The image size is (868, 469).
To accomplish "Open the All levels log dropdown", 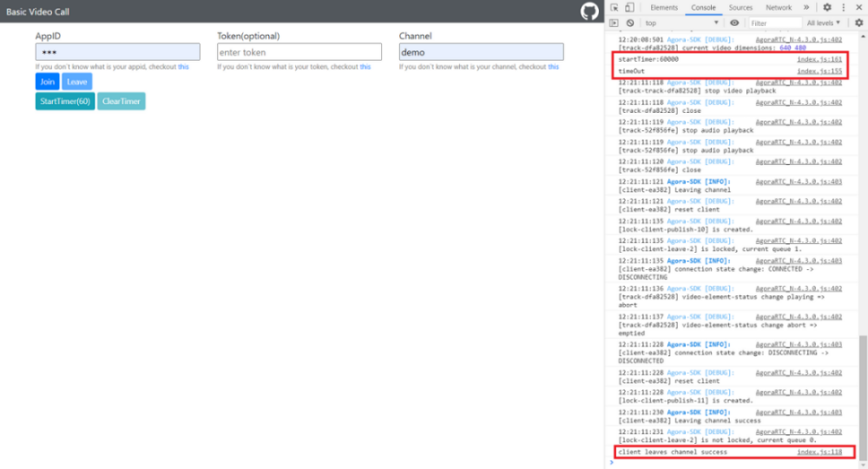I will 823,23.
